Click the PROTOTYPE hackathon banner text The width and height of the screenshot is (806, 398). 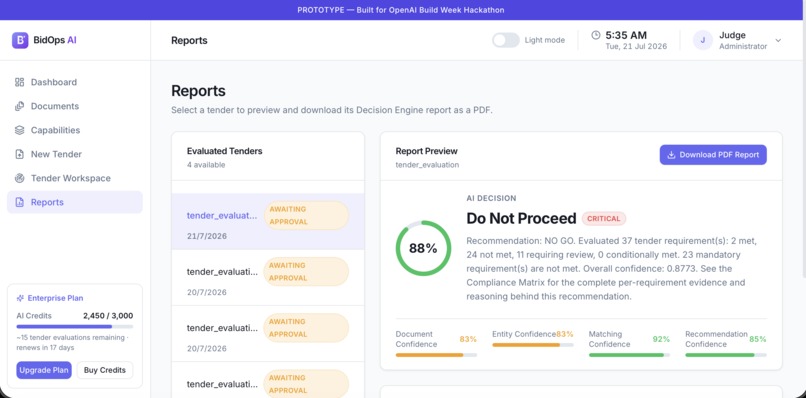click(401, 10)
